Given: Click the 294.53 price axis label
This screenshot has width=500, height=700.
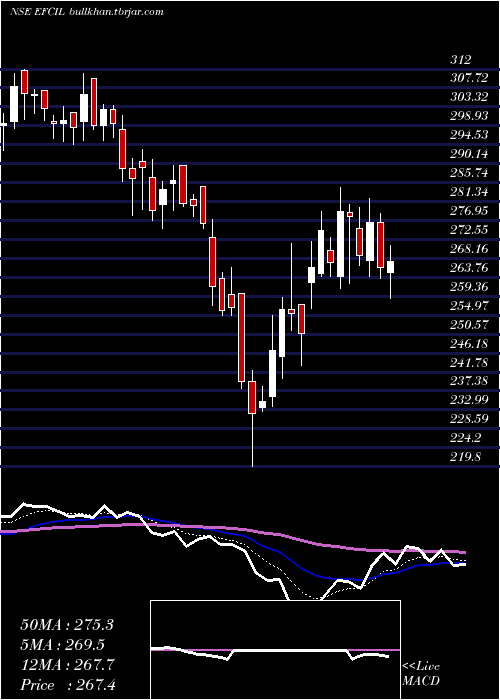Looking at the screenshot, I should [x=470, y=135].
